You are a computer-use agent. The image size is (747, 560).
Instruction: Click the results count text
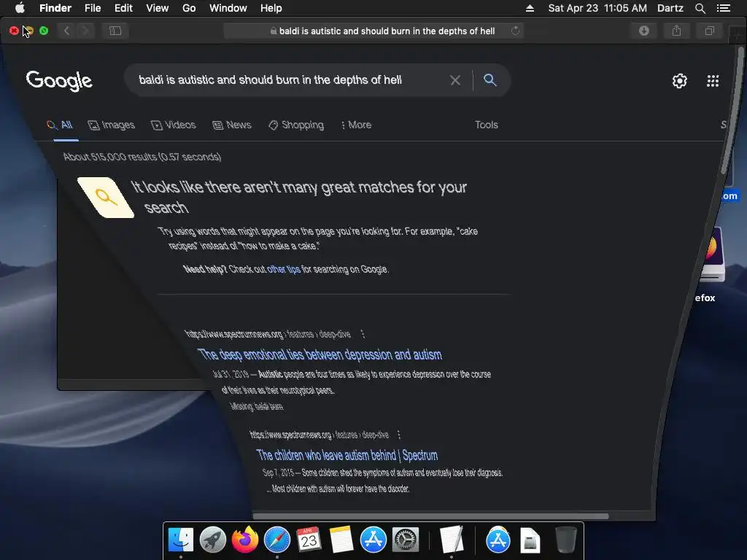(x=142, y=157)
